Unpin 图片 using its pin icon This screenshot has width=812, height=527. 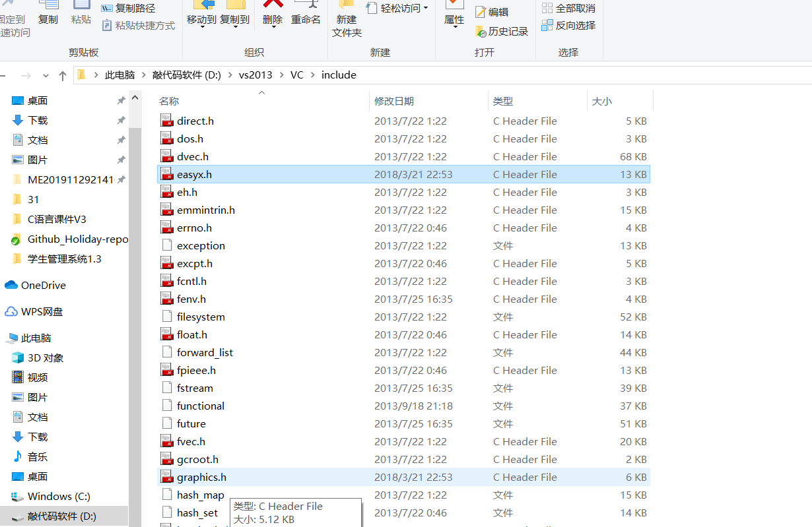pyautogui.click(x=121, y=160)
